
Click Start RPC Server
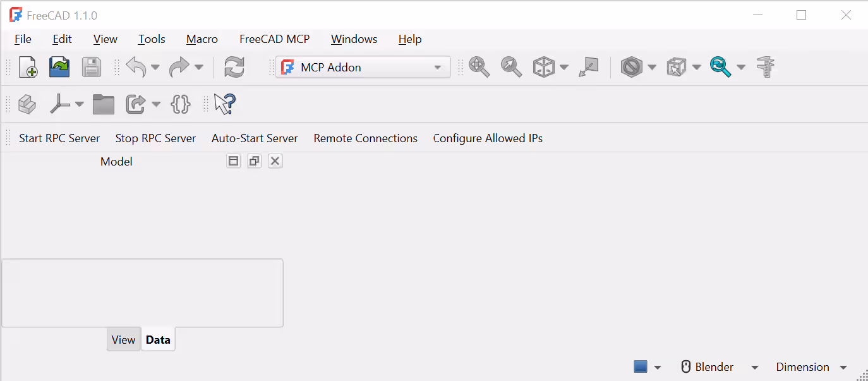pos(59,138)
